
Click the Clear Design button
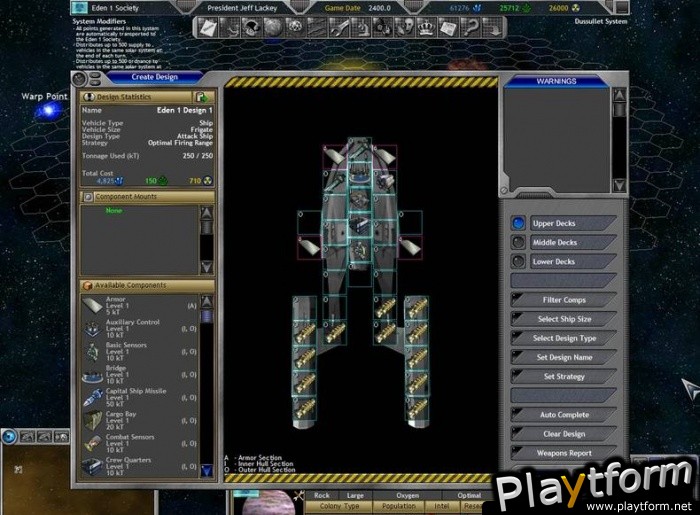pos(564,434)
